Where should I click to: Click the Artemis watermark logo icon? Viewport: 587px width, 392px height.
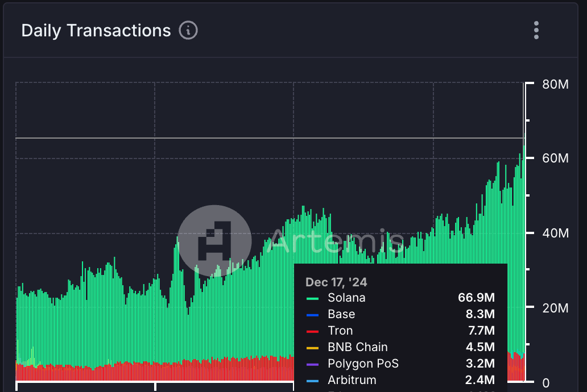click(x=214, y=241)
